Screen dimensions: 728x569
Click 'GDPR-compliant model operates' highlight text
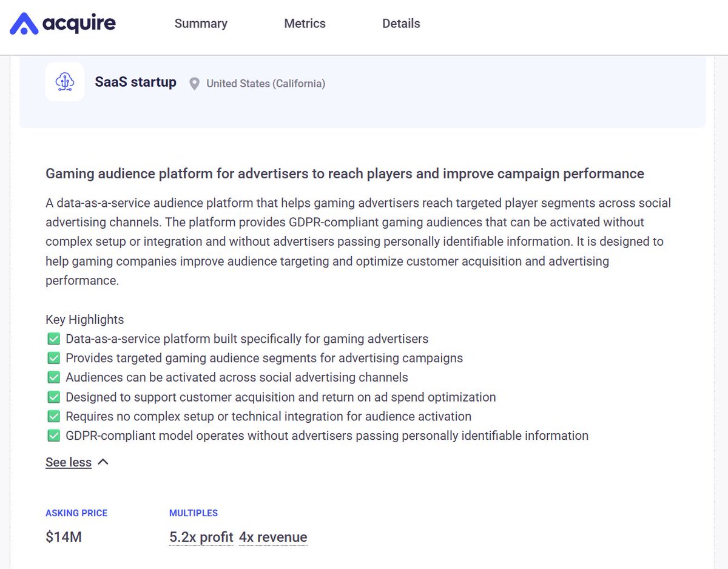coord(327,436)
